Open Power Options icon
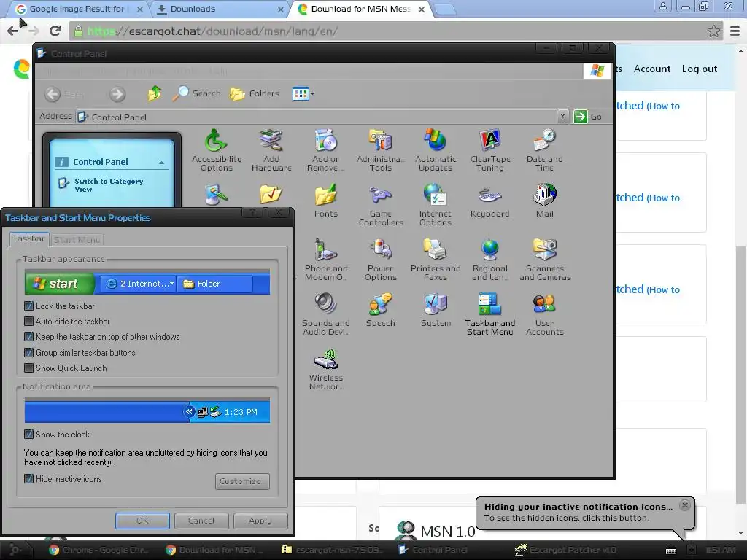 point(380,260)
